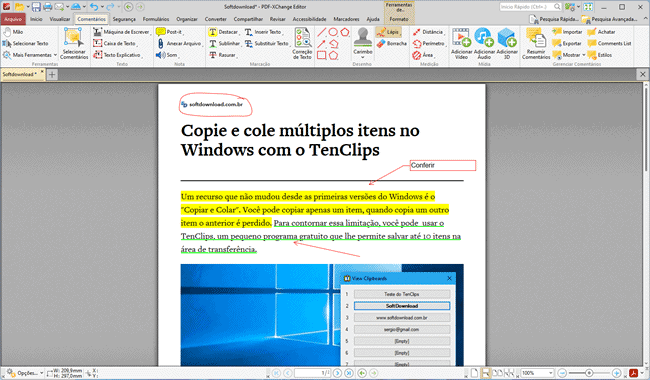Click the Print icon in quick toolbar

pos(48,7)
